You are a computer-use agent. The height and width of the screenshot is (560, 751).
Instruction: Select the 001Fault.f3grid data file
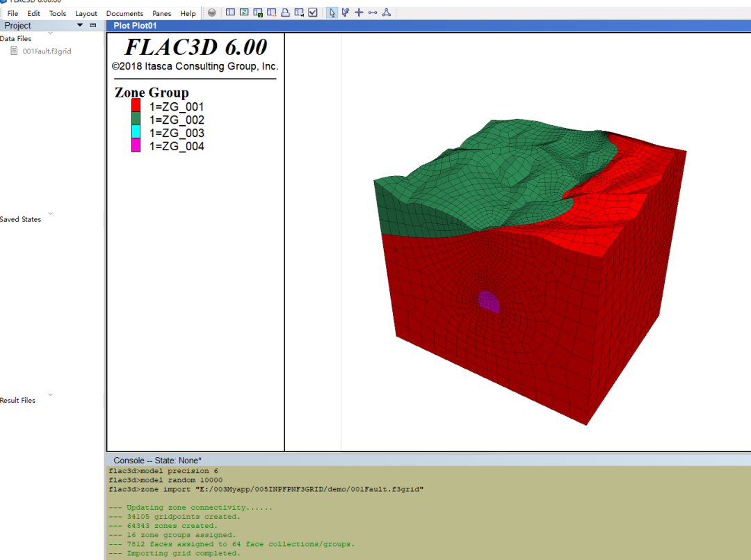click(47, 51)
